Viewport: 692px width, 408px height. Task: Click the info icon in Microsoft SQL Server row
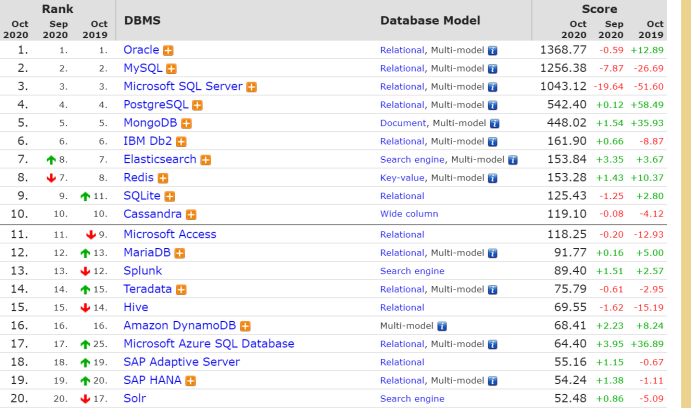point(493,87)
